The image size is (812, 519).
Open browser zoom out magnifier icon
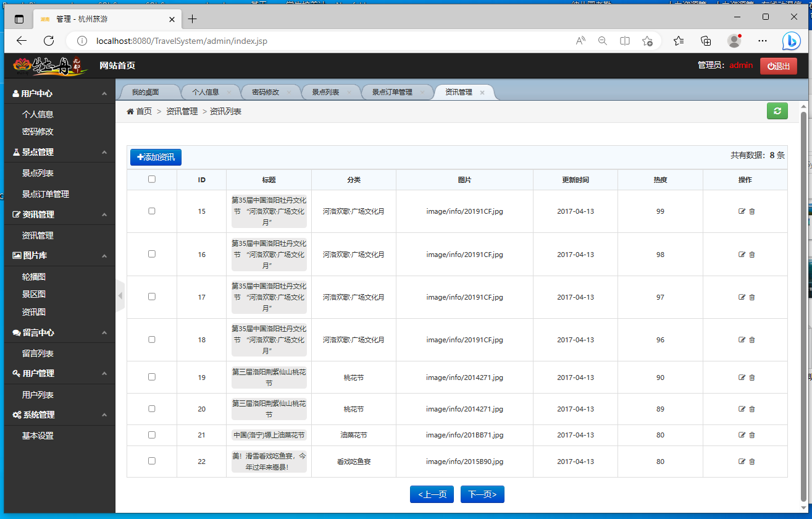pyautogui.click(x=602, y=41)
